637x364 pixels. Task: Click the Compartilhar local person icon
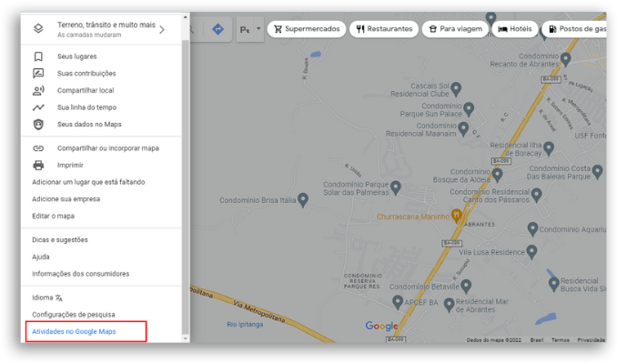point(38,90)
